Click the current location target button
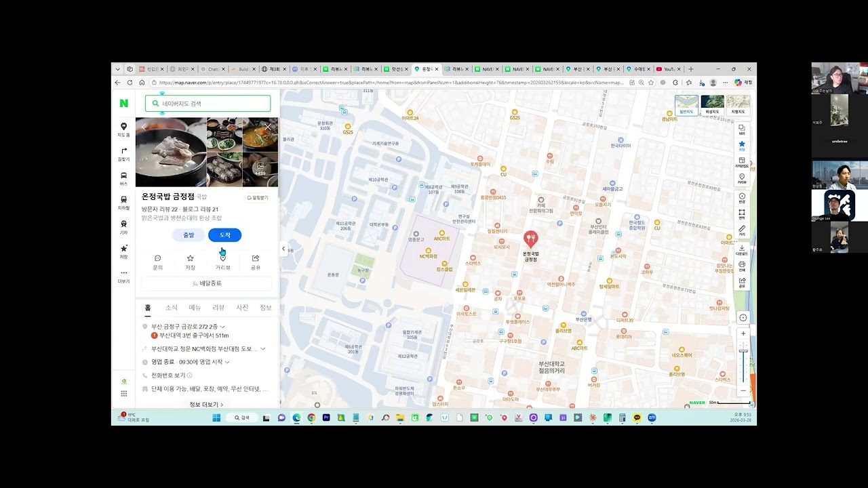Image resolution: width=868 pixels, height=488 pixels. (743, 318)
